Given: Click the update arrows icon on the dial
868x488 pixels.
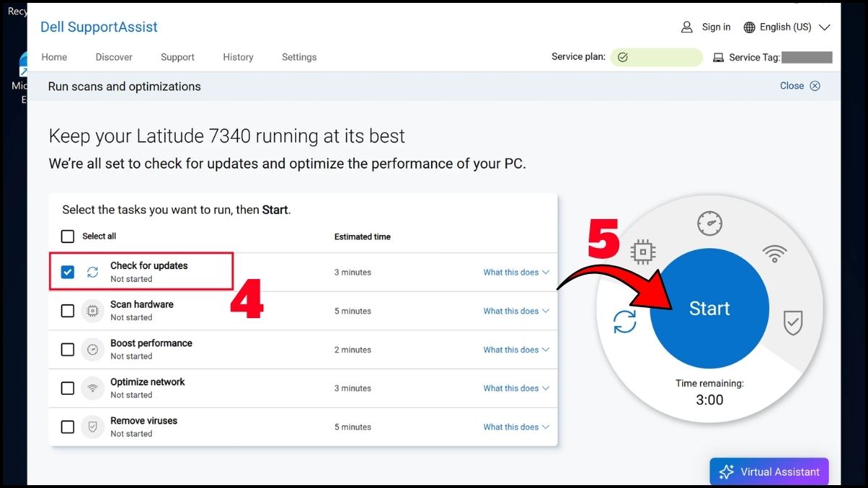Looking at the screenshot, I should pyautogui.click(x=625, y=322).
